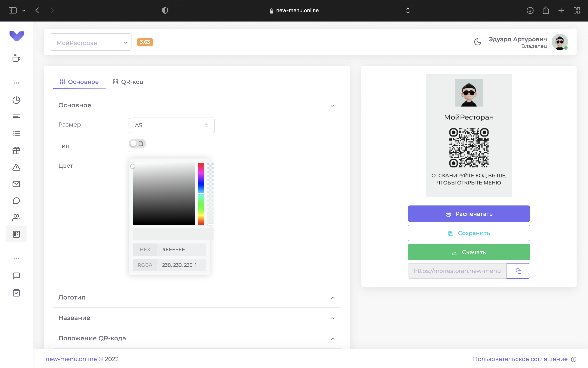The height and width of the screenshot is (368, 588).
Task: Click the lower three-dots sidebar separator
Action: pyautogui.click(x=16, y=259)
